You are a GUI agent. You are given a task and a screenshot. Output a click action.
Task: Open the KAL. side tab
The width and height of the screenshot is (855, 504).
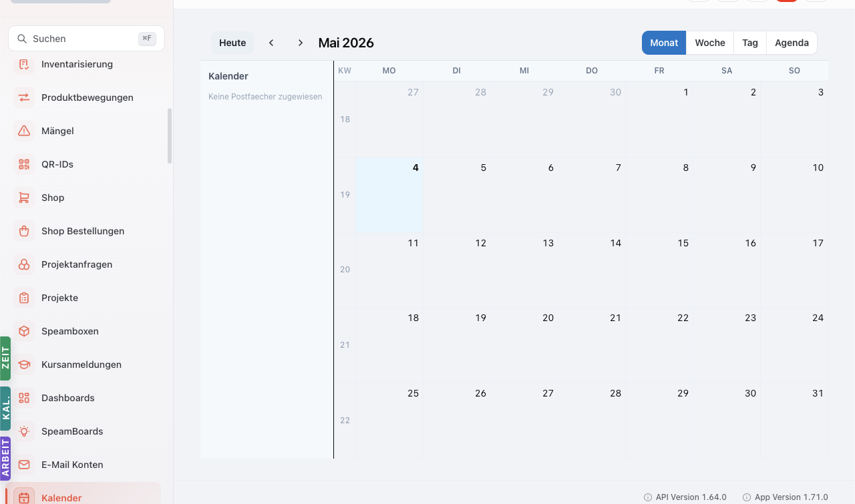coord(5,409)
